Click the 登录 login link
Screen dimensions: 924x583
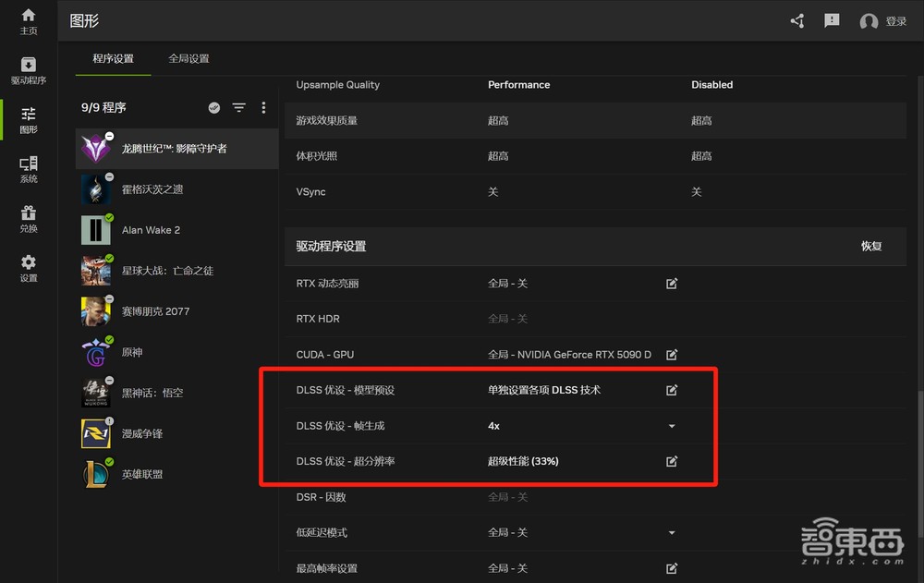click(895, 20)
